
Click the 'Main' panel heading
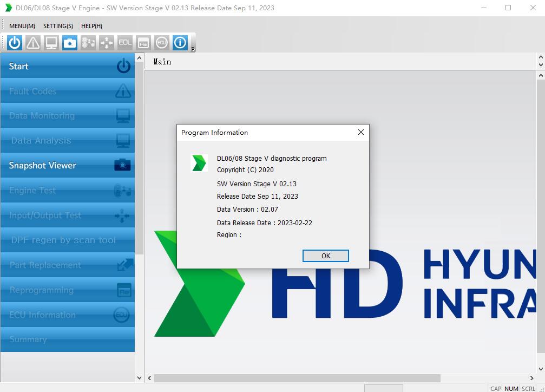pyautogui.click(x=162, y=62)
